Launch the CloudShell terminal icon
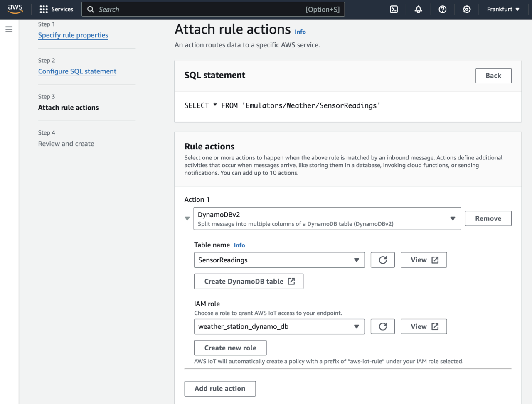 [x=394, y=9]
